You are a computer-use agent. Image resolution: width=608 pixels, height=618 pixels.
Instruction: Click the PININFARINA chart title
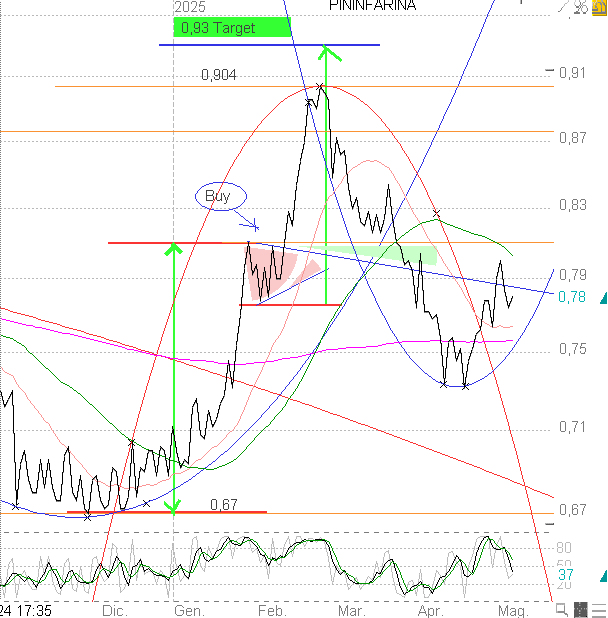click(x=372, y=5)
